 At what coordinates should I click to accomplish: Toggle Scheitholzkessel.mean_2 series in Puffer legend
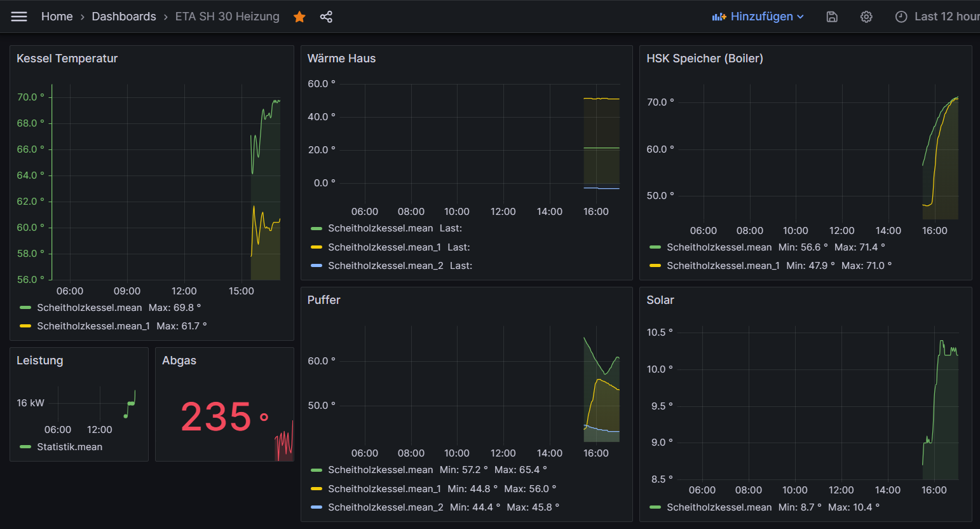pyautogui.click(x=385, y=507)
